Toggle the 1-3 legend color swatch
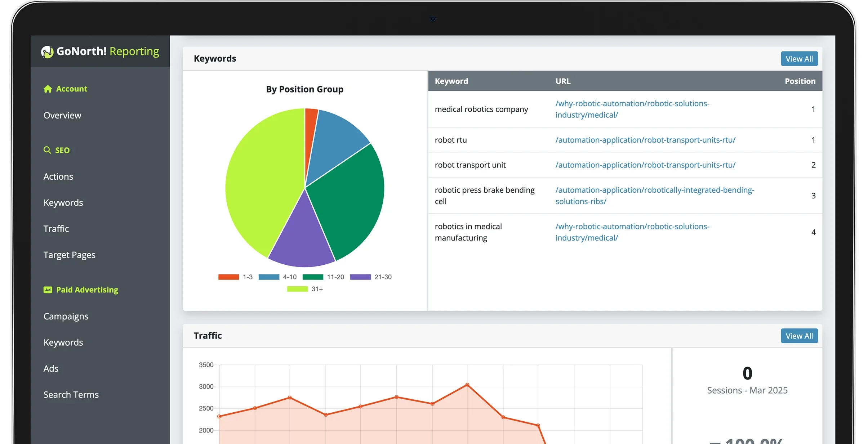868x444 pixels. coord(228,277)
